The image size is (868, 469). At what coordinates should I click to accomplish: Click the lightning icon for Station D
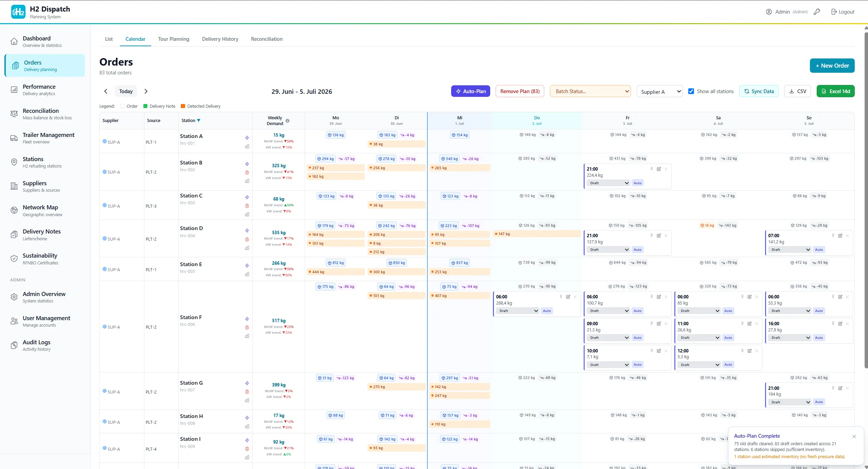point(247,230)
